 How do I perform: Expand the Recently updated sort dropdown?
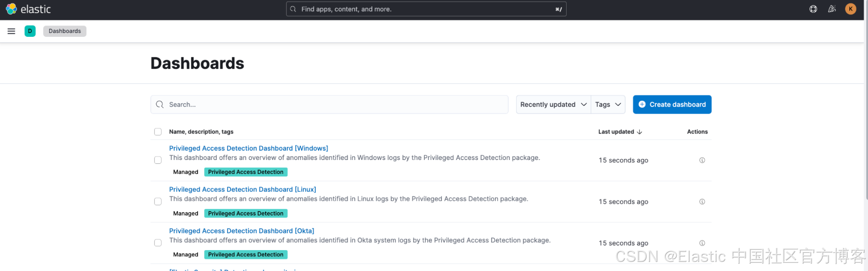(x=553, y=104)
